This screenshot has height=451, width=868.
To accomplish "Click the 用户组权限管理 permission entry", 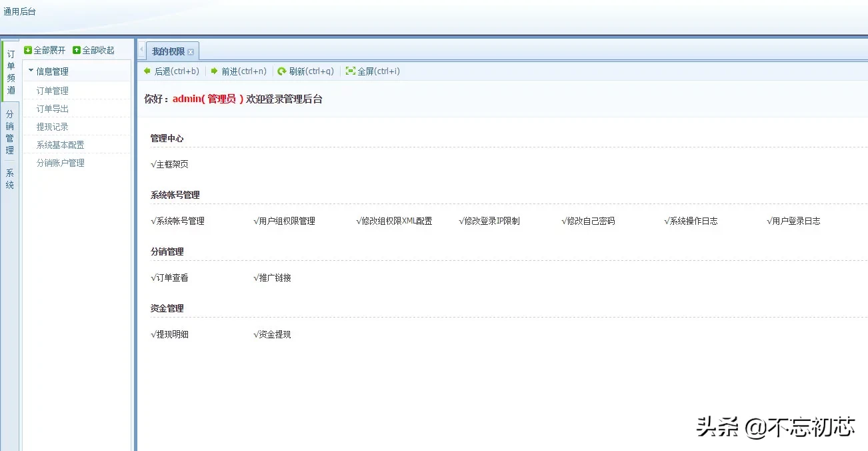I will coord(285,221).
